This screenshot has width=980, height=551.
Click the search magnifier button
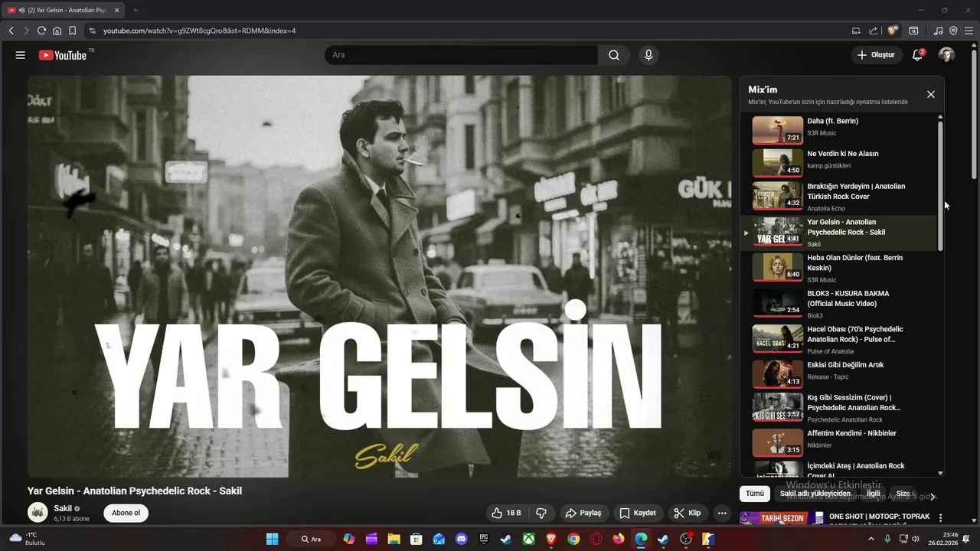(x=614, y=55)
